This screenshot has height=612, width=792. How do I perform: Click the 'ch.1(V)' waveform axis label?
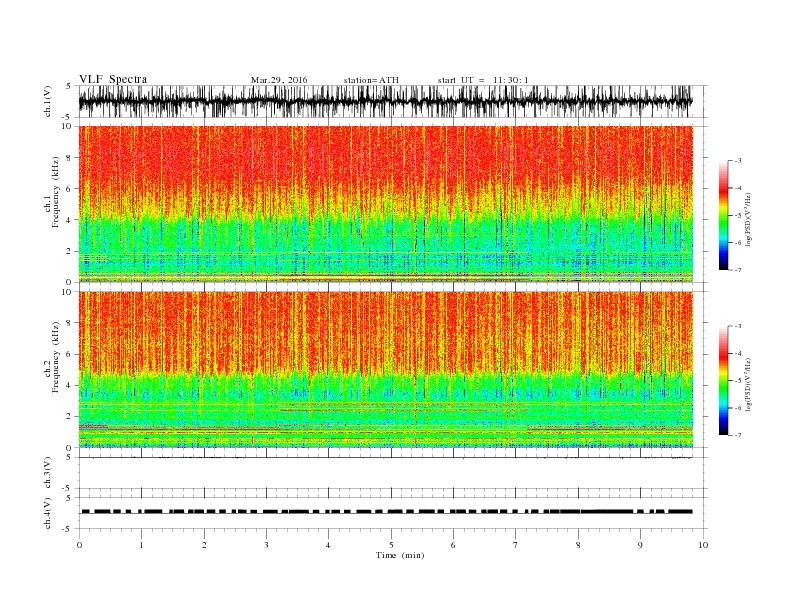coord(48,101)
